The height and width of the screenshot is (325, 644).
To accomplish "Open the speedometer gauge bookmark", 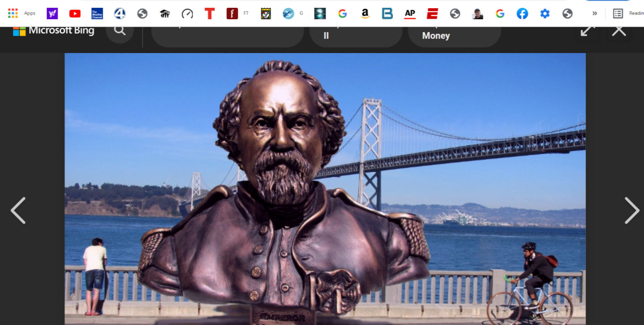I will tap(187, 14).
